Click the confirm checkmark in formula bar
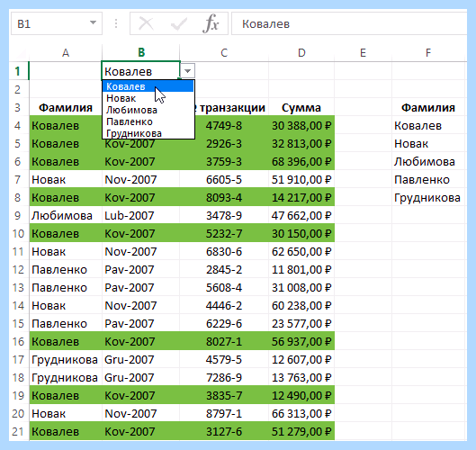476x450 pixels. (x=178, y=23)
